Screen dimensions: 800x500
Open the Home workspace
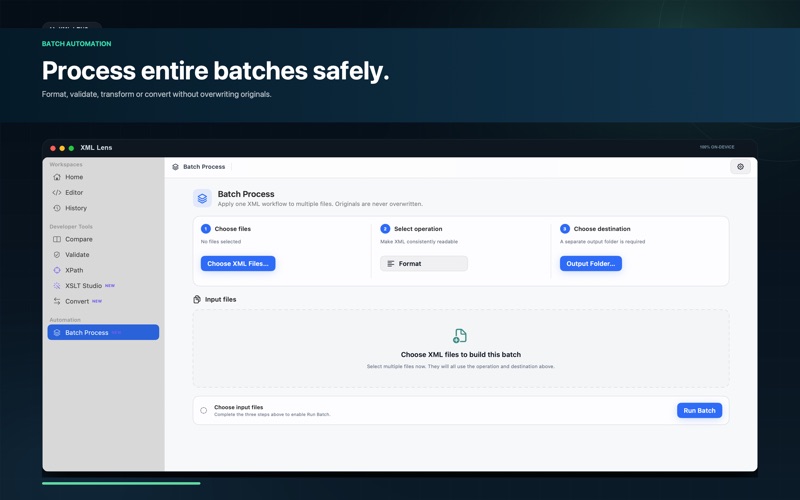pyautogui.click(x=103, y=177)
